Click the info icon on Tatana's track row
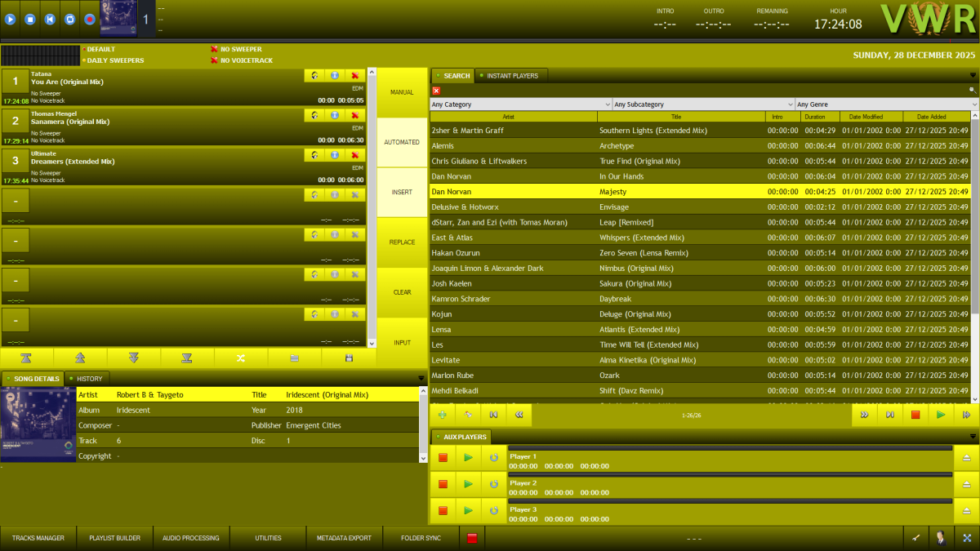 (334, 75)
